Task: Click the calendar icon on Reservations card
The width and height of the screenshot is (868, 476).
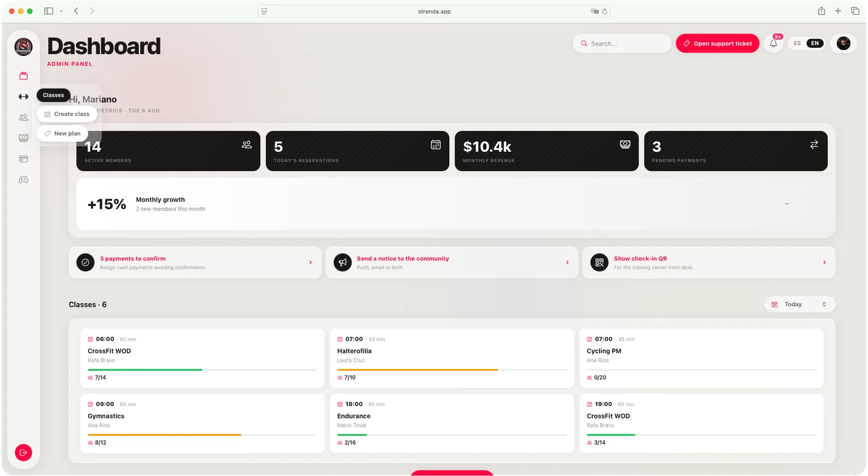Action: (436, 145)
